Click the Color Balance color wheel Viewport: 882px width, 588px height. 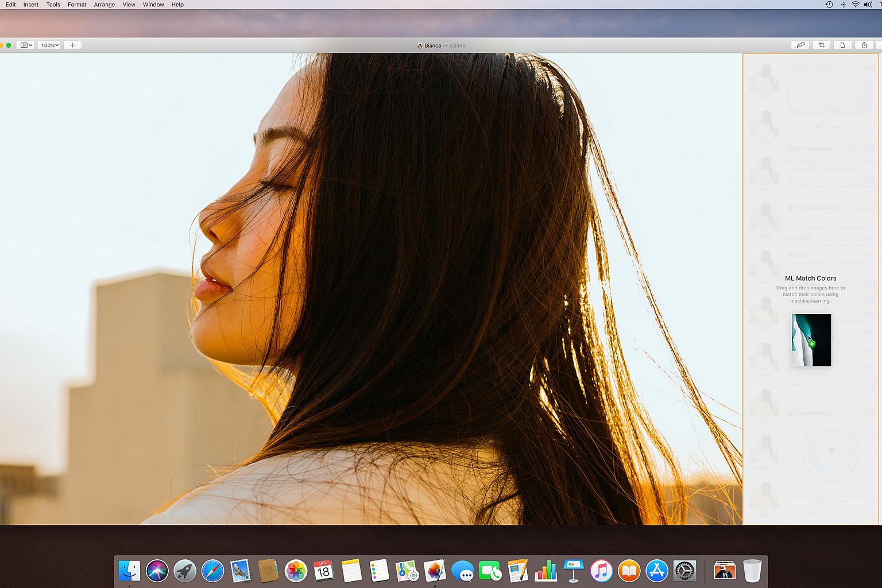830,451
